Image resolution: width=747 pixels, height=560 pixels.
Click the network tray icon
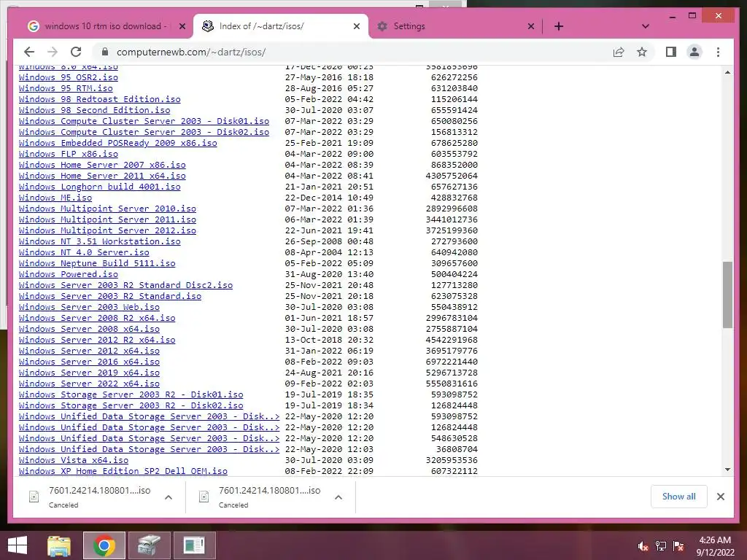[x=661, y=546]
